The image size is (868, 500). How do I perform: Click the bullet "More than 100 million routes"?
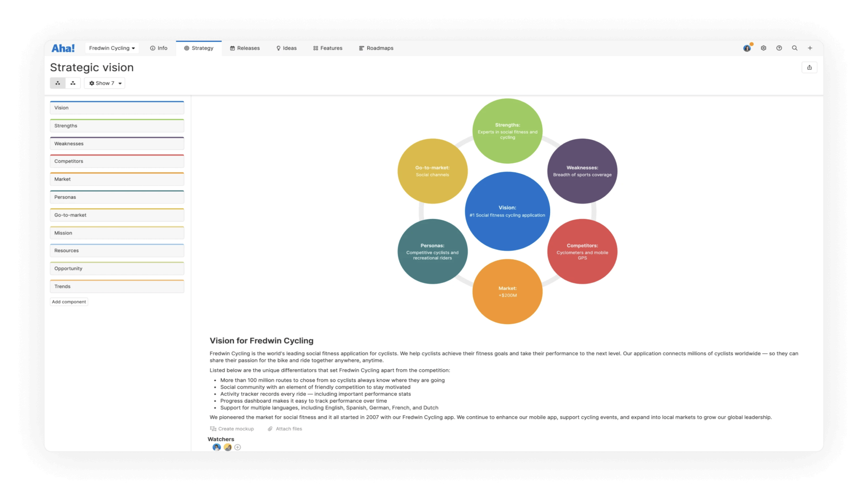click(332, 380)
